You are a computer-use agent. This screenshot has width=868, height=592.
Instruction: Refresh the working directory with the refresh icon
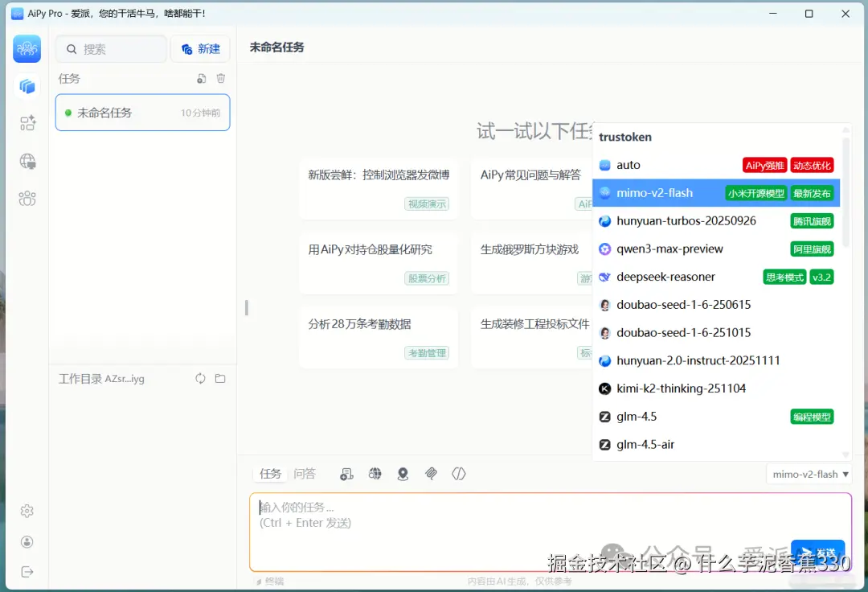click(x=199, y=378)
